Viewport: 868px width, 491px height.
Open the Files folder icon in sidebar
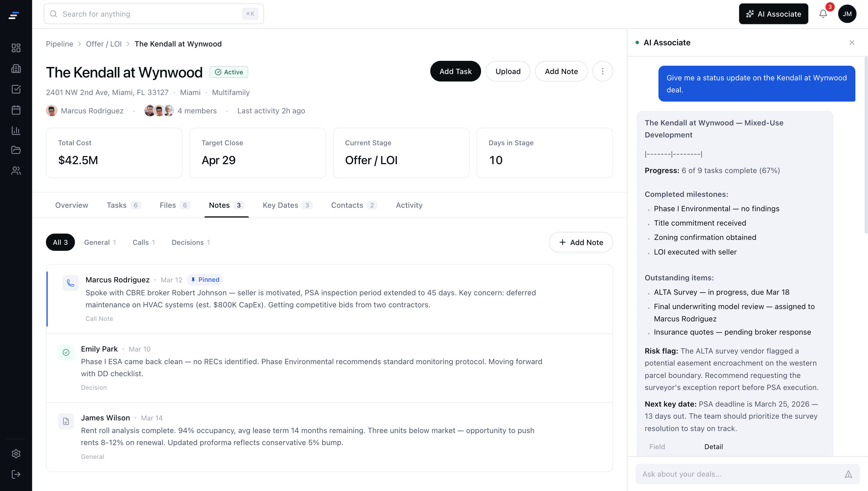(x=16, y=150)
